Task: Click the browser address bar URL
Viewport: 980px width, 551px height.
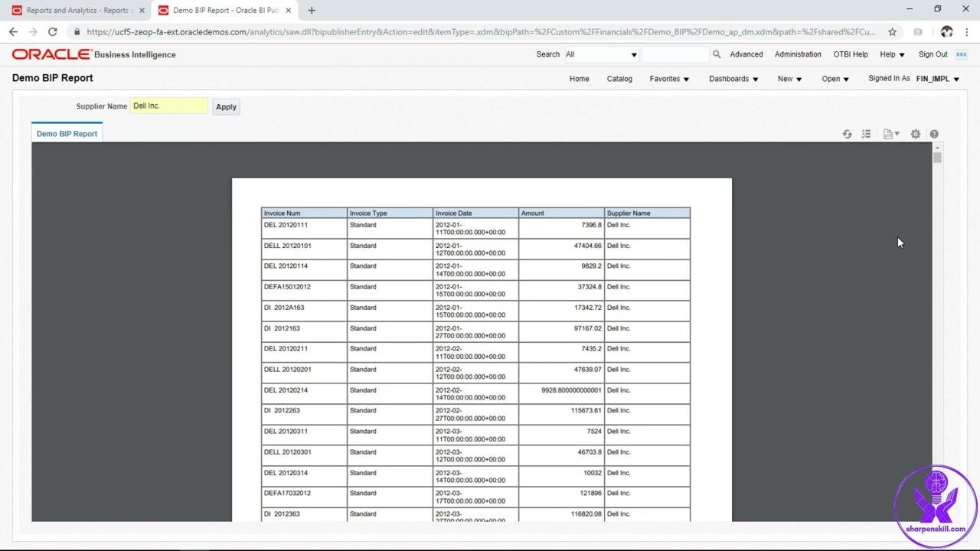Action: tap(481, 31)
